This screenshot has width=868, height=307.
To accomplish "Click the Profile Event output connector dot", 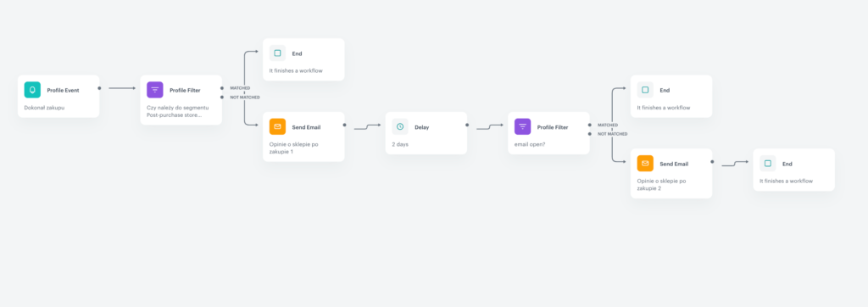I will (x=100, y=88).
